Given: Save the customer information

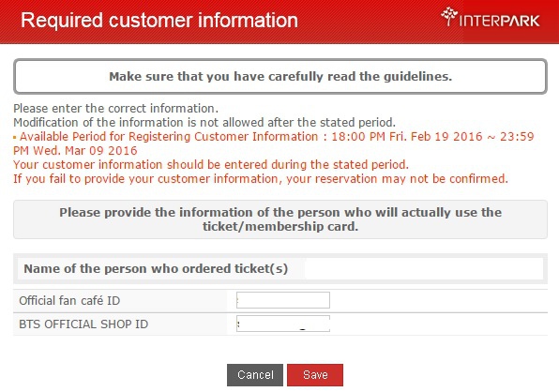Looking at the screenshot, I should 315,375.
